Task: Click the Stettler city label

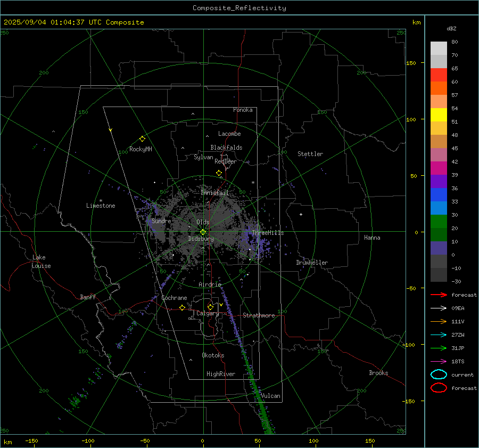Action: pyautogui.click(x=310, y=154)
